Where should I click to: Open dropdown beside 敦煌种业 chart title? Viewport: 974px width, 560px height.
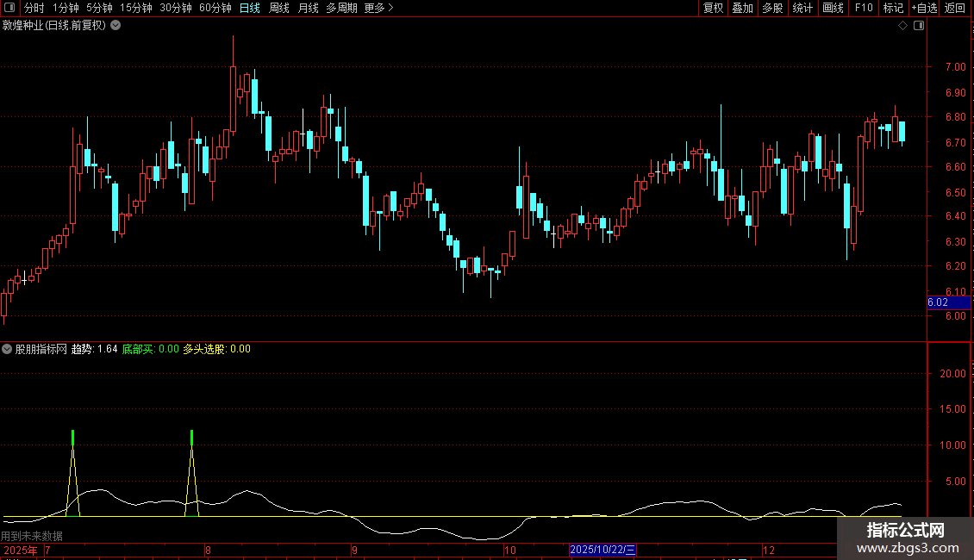116,26
